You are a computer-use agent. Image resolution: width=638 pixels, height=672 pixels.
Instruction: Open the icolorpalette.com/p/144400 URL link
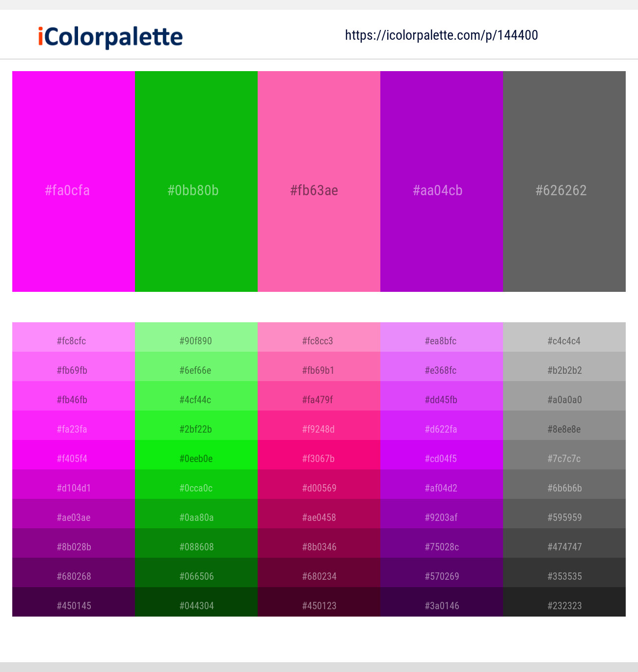click(441, 35)
